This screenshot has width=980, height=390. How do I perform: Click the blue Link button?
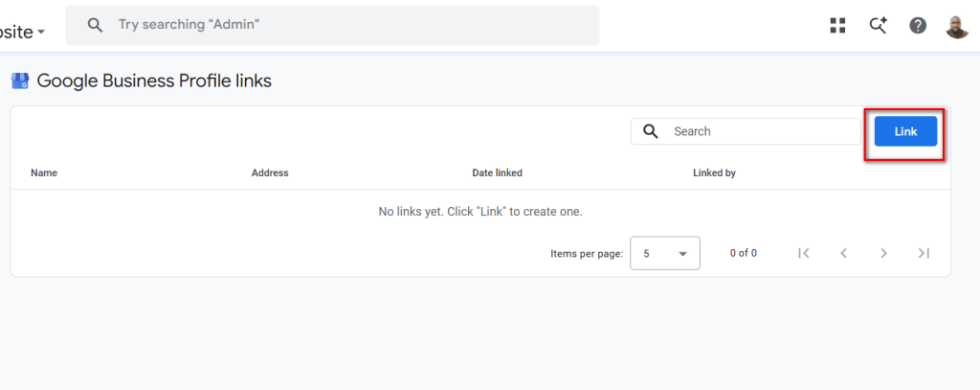905,131
